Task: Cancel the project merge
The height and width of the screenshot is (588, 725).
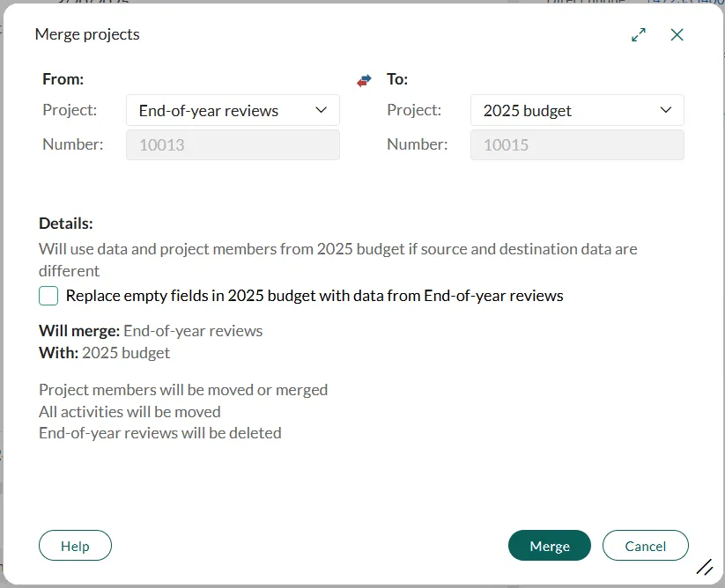Action: [645, 546]
